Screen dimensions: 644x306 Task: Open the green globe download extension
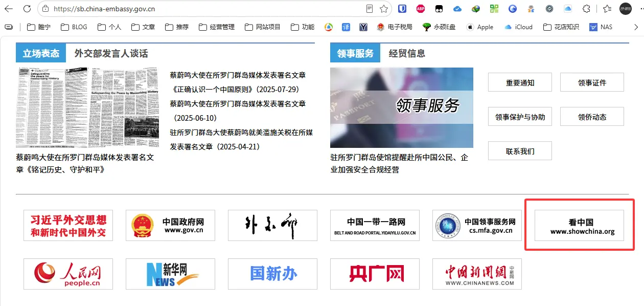click(x=476, y=9)
